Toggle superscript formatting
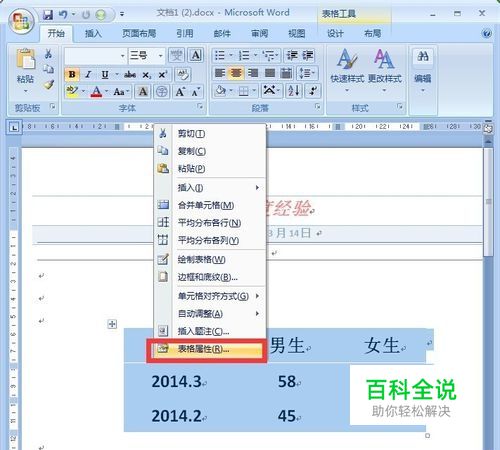 tap(162, 75)
